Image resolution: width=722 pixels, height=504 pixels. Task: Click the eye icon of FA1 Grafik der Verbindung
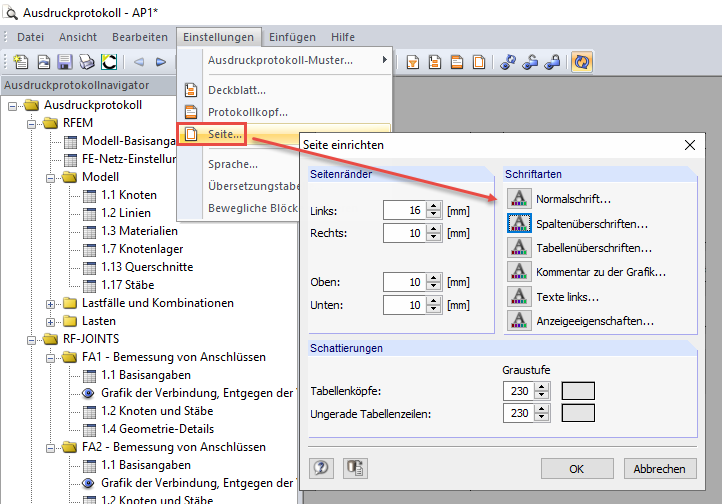88,393
